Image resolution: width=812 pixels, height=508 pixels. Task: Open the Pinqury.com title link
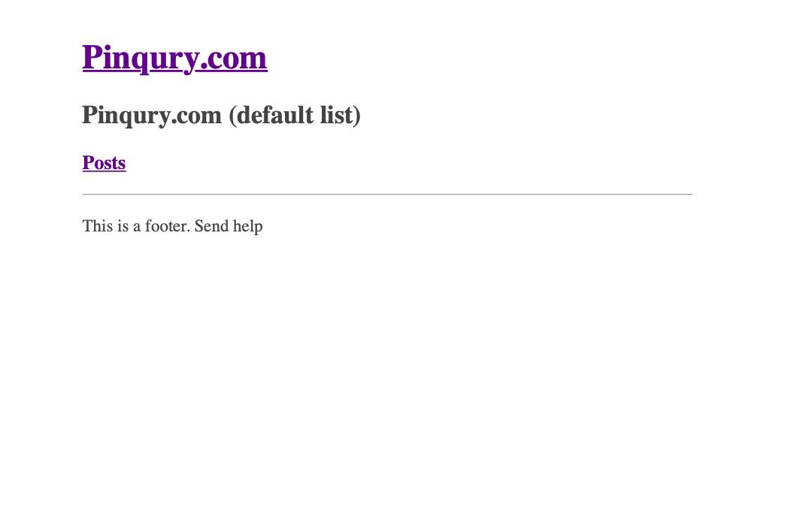(174, 57)
